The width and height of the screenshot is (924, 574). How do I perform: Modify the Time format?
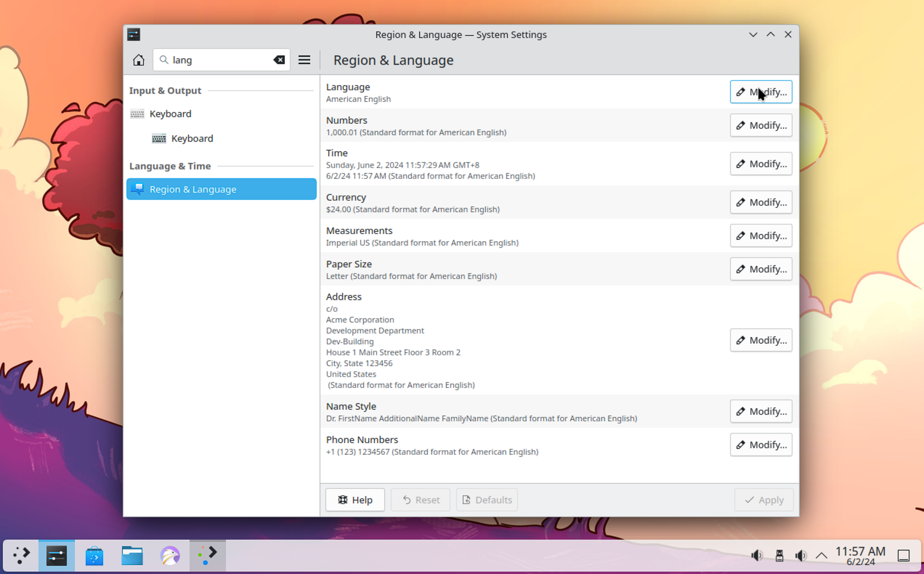(761, 164)
